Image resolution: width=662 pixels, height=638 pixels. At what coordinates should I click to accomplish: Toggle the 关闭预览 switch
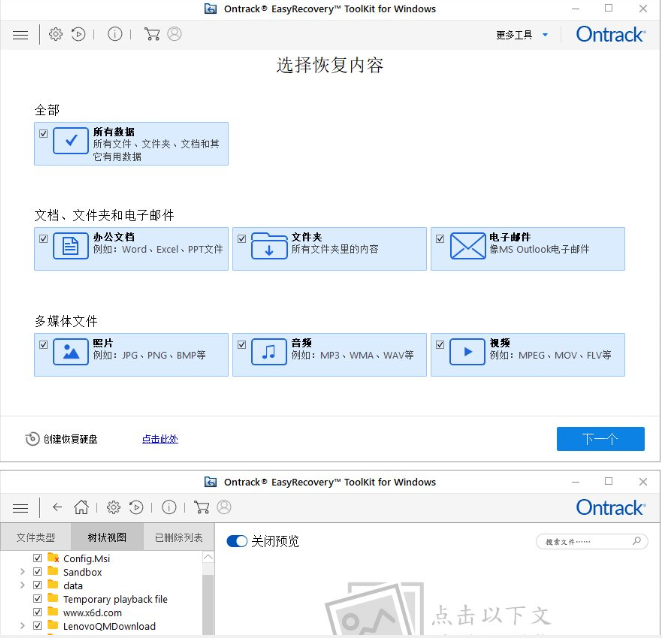[237, 541]
